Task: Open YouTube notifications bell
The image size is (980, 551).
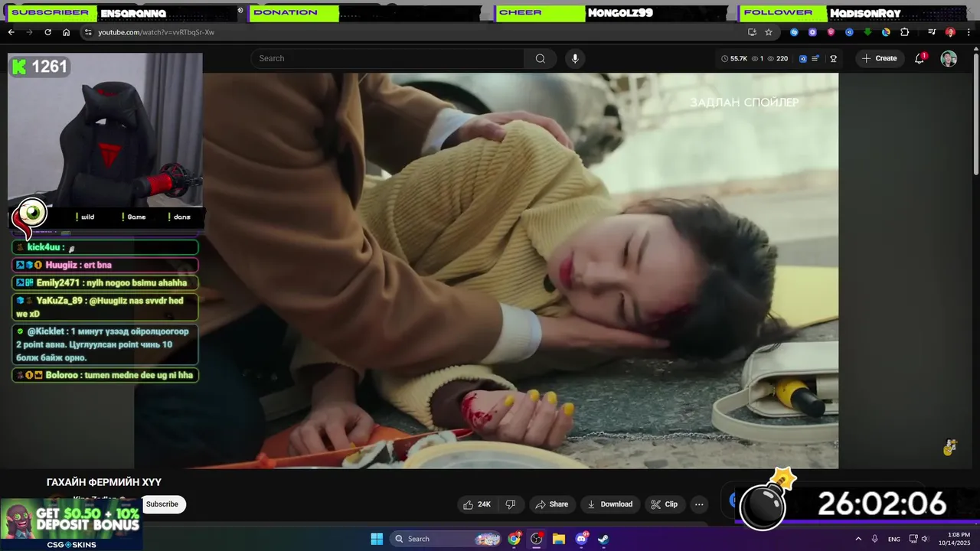Action: 920,58
